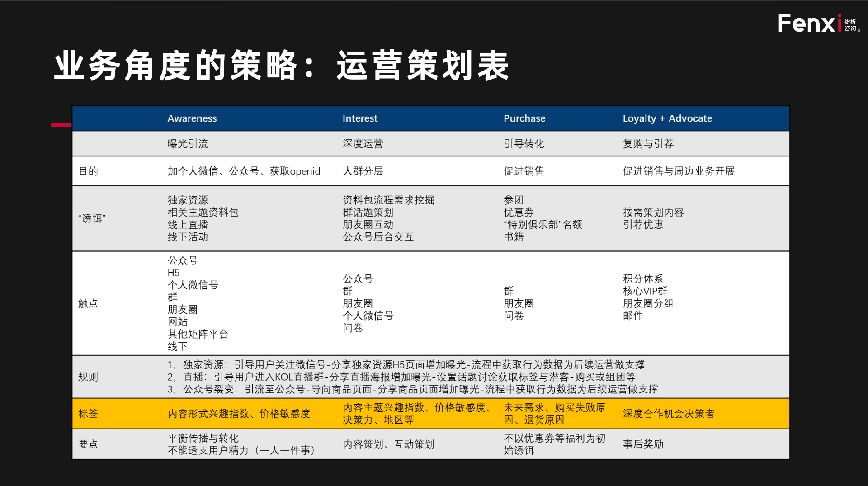Select the Purchase column header
Screen dimensions: 868x486
pyautogui.click(x=524, y=118)
